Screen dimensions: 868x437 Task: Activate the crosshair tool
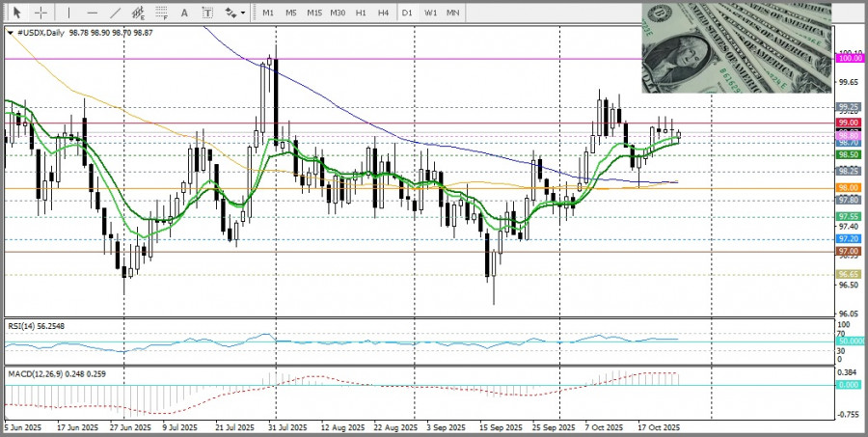point(41,13)
